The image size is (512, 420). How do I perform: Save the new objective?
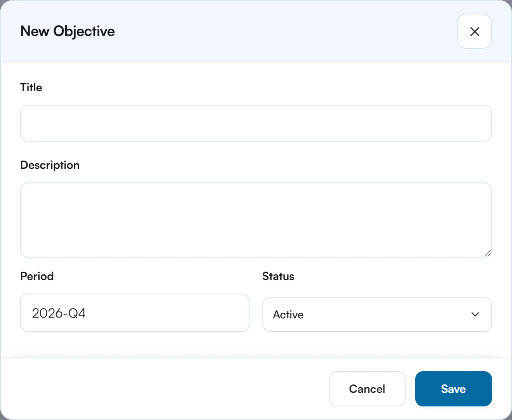[x=453, y=389]
